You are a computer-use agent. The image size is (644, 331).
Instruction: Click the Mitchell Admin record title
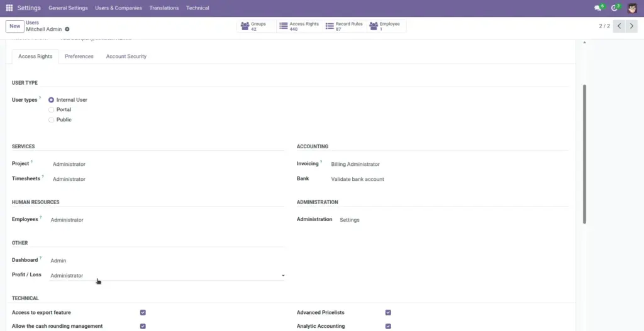(44, 29)
